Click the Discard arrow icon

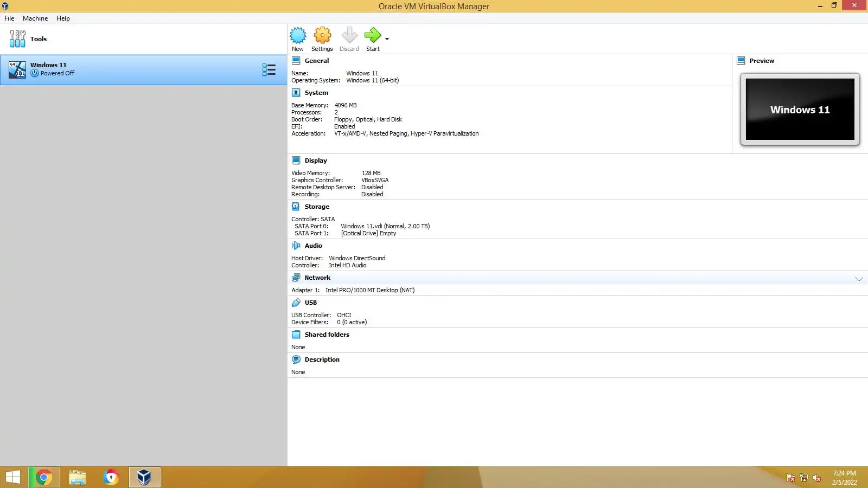coord(349,36)
